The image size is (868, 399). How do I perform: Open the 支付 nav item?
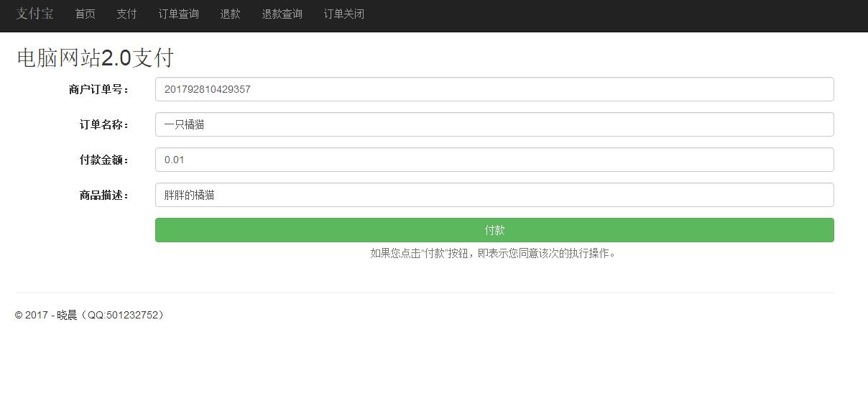tap(126, 14)
